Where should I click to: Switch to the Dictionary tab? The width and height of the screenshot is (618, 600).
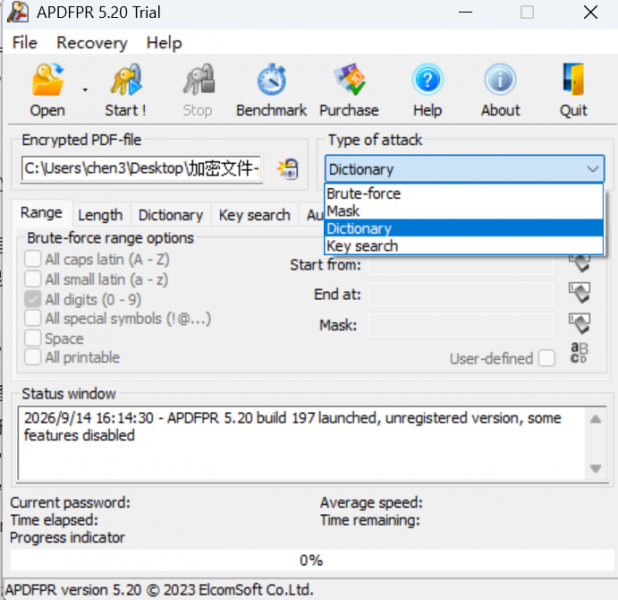pyautogui.click(x=171, y=215)
